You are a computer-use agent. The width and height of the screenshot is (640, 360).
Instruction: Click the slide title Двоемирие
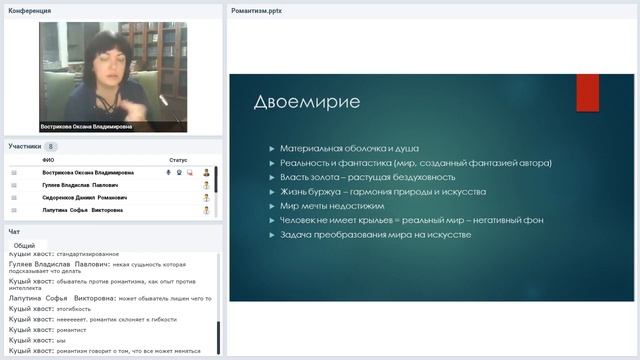point(307,102)
